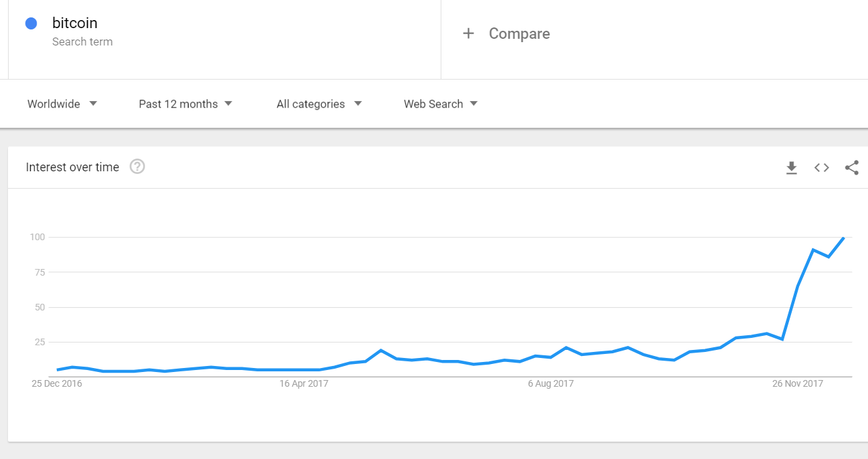The width and height of the screenshot is (868, 459).
Task: Click the chart peak at value 100
Action: point(844,238)
